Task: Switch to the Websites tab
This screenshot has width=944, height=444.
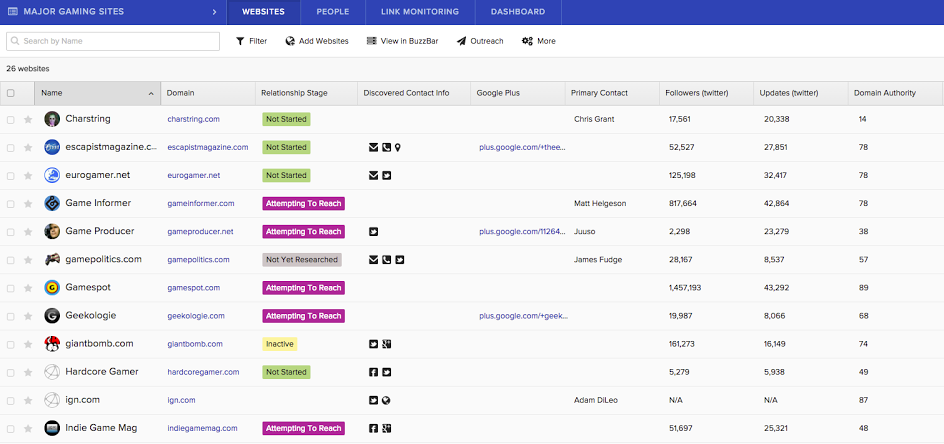Action: (x=263, y=12)
